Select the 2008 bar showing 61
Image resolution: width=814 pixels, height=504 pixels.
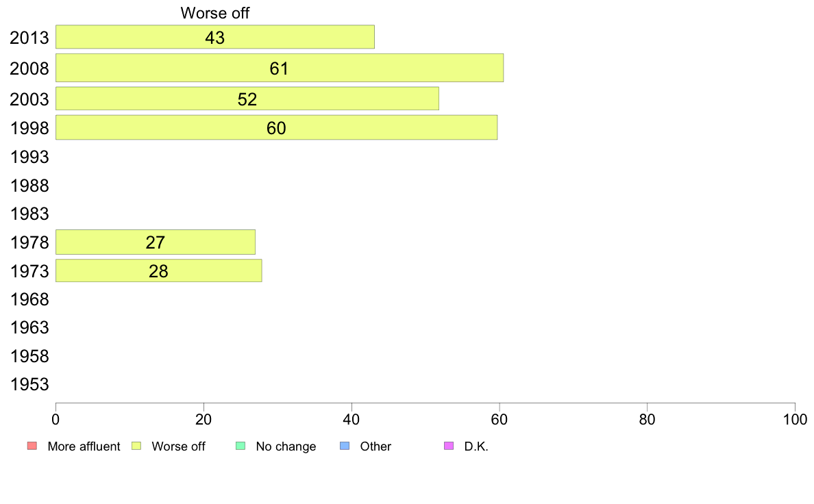tap(280, 68)
